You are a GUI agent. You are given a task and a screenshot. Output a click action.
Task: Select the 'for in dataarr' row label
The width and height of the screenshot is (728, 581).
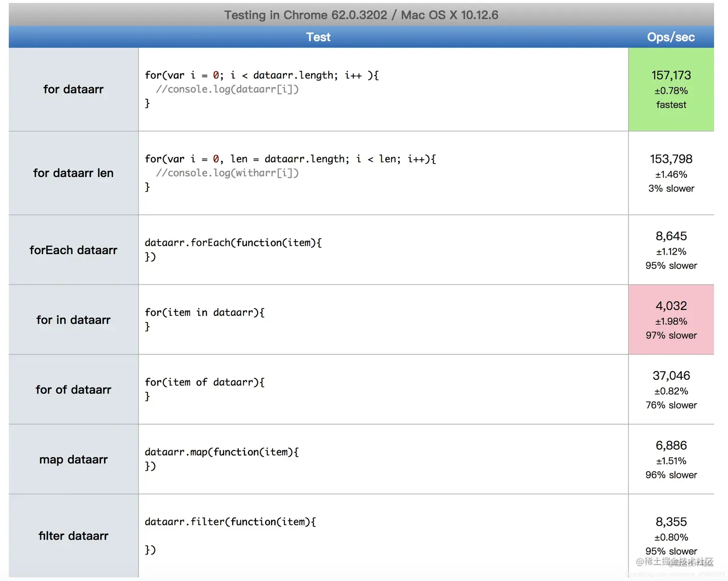(x=73, y=320)
